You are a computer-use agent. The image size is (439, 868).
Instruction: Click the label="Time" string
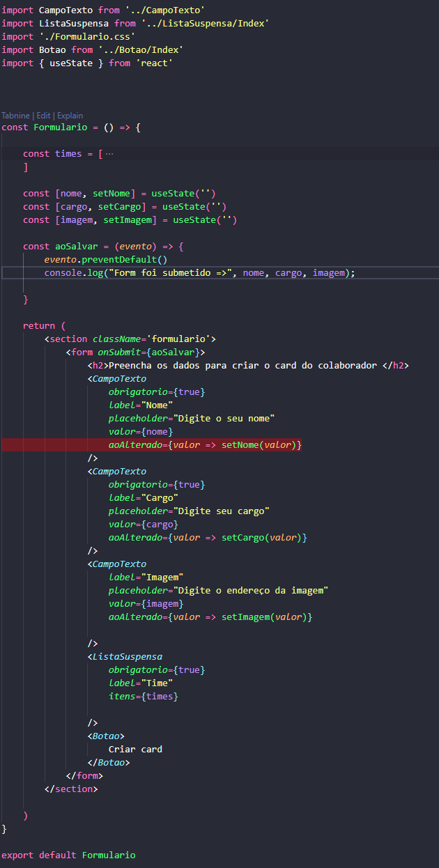(x=141, y=683)
